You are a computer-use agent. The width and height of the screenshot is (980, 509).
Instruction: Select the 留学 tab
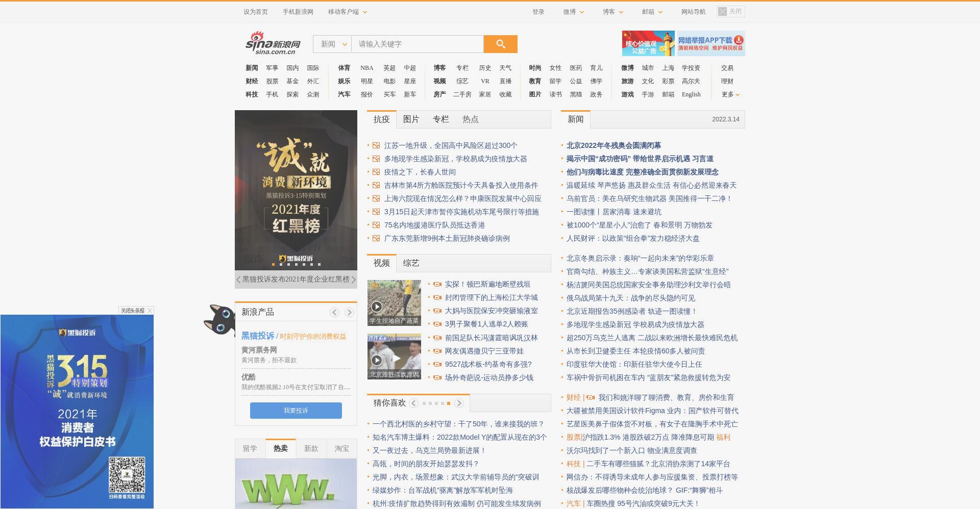tap(250, 448)
